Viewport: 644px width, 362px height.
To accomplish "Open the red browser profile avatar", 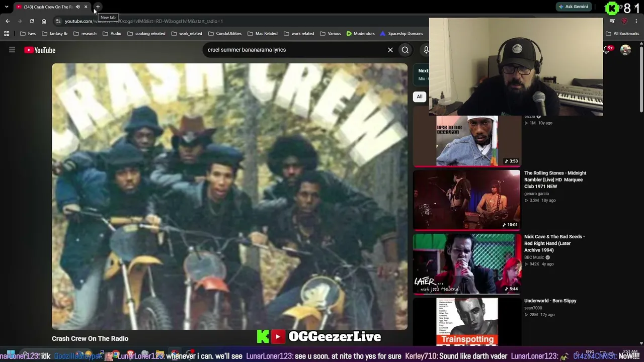I will click(x=624, y=21).
